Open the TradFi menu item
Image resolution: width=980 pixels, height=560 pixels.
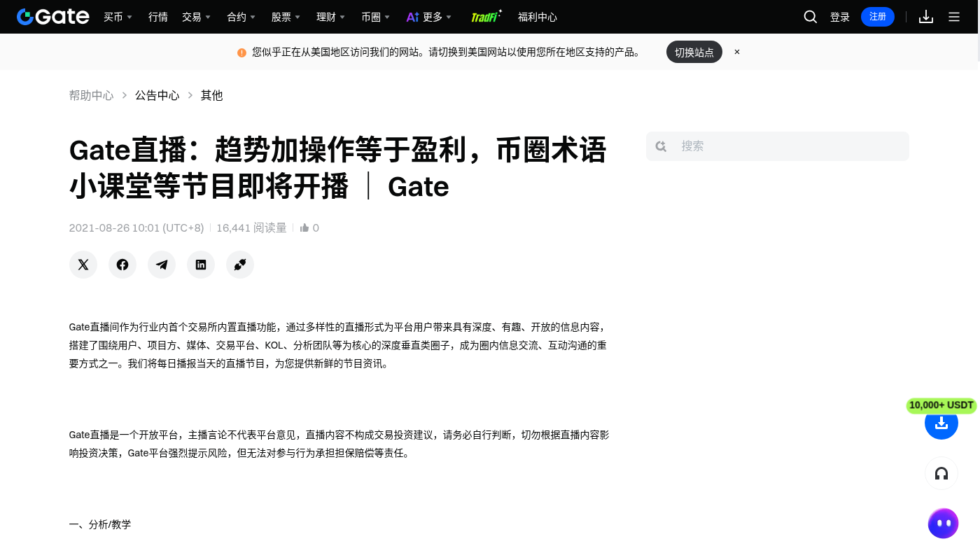click(486, 17)
